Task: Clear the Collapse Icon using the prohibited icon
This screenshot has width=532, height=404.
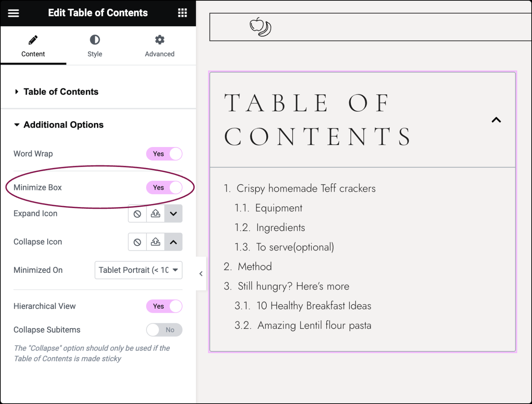Action: tap(137, 242)
